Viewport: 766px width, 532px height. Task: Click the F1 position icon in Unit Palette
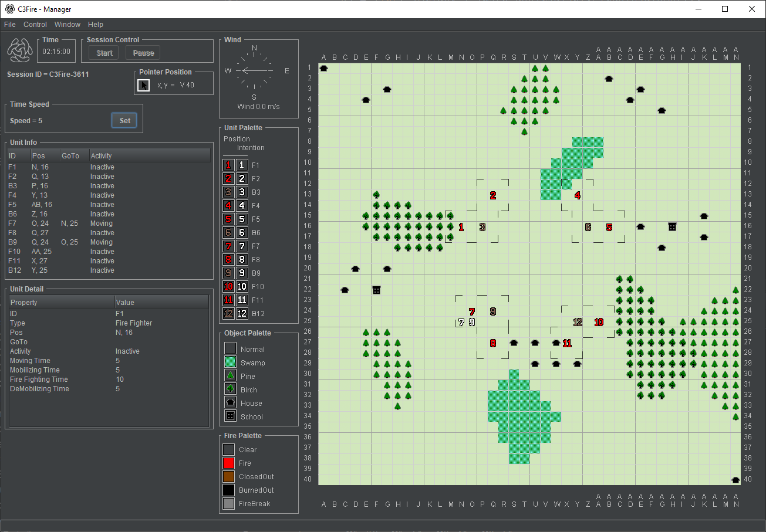229,165
